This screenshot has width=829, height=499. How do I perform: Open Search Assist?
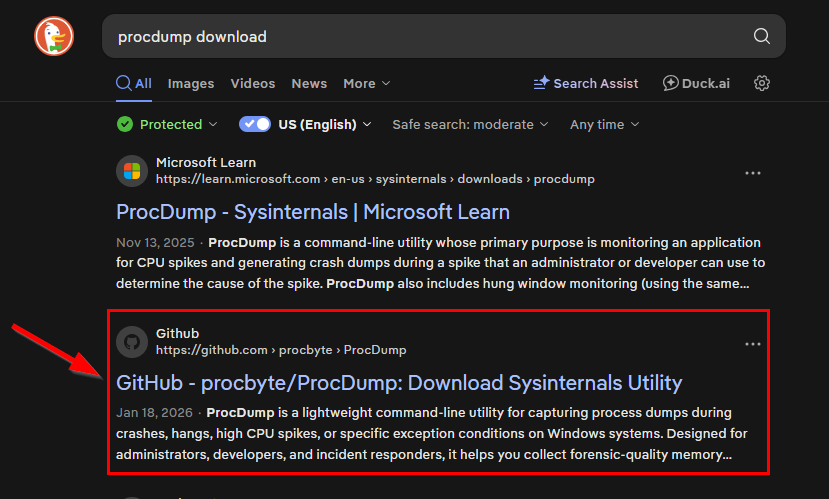click(x=586, y=83)
